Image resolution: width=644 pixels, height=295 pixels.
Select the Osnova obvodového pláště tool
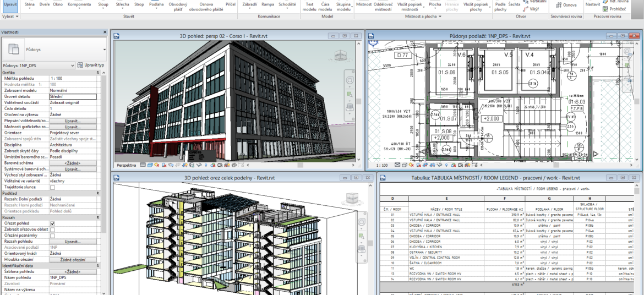206,6
